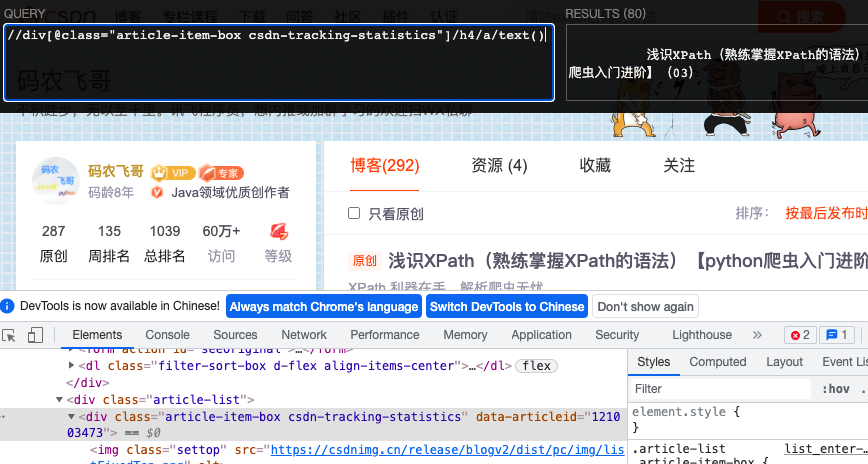Screen dimensions: 868x464
Task: Open the list_enter stylesheet source link
Action: tap(826, 448)
